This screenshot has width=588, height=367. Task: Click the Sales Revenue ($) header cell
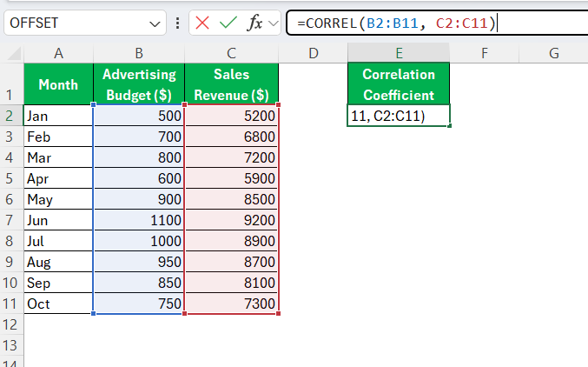[231, 84]
